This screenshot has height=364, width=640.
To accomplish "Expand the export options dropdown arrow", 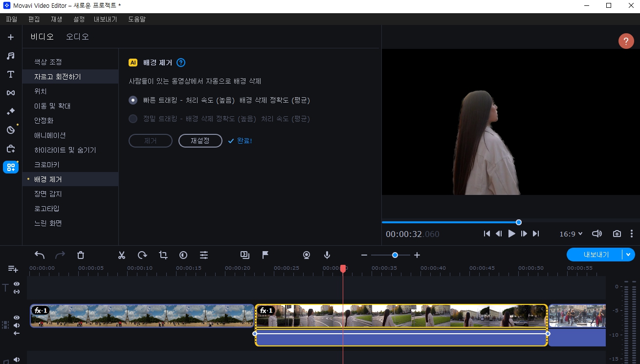I will click(x=628, y=255).
